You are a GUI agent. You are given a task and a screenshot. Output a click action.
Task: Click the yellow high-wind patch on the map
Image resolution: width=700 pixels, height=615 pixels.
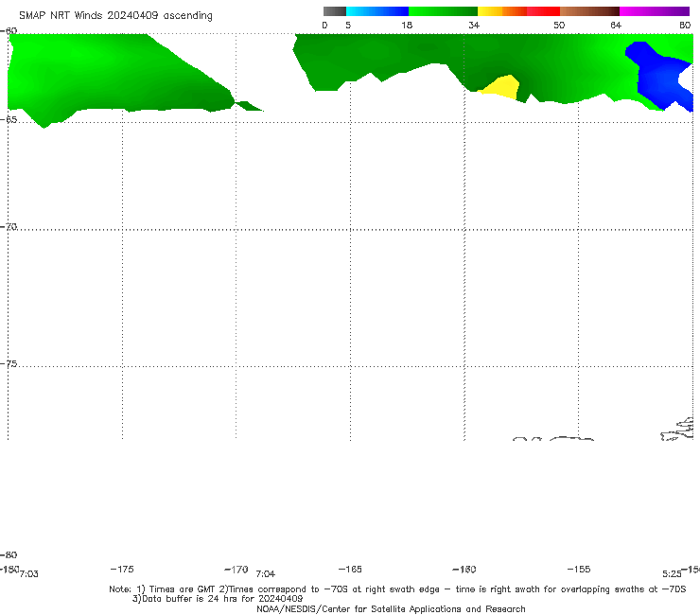pyautogui.click(x=502, y=88)
